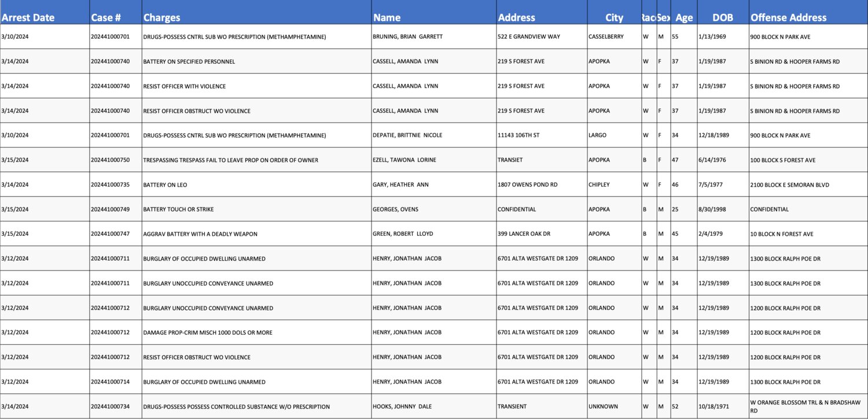Select the address 399 LANCER OAK DR
868x420 pixels.
click(525, 234)
